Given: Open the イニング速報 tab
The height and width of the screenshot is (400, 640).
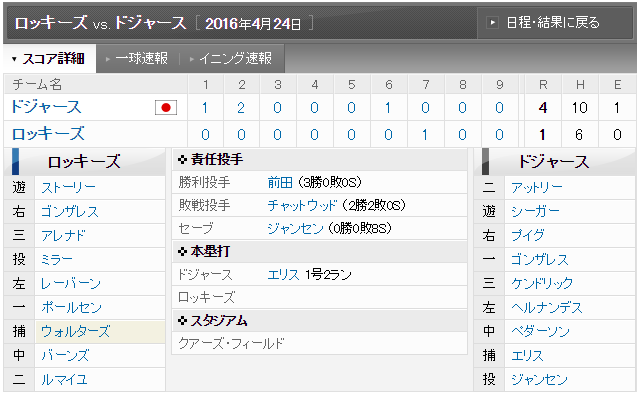Looking at the screenshot, I should pyautogui.click(x=231, y=59).
